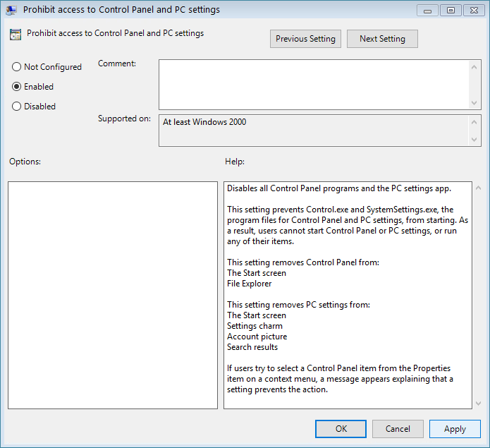Confirm changes with the OK button

pos(341,428)
